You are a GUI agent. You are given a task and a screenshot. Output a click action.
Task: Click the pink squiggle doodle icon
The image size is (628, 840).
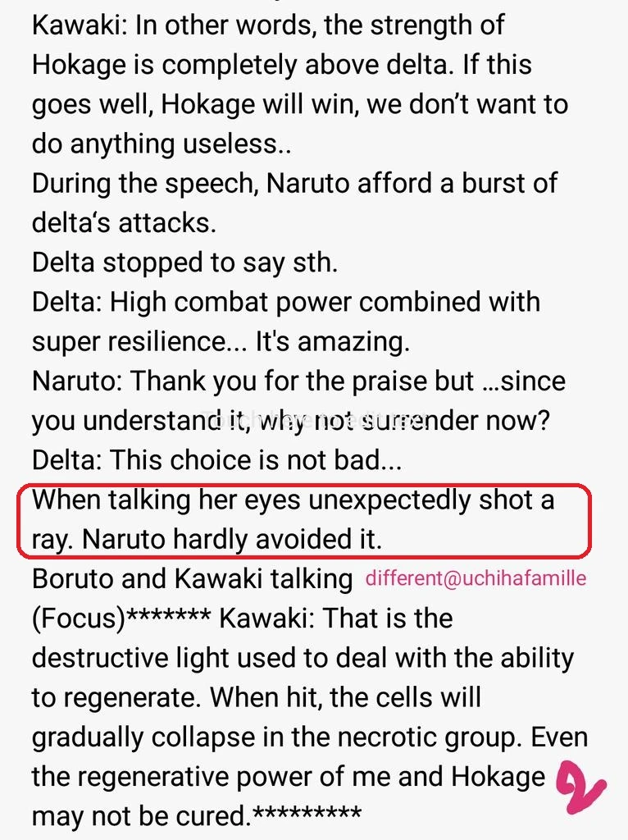(x=581, y=788)
